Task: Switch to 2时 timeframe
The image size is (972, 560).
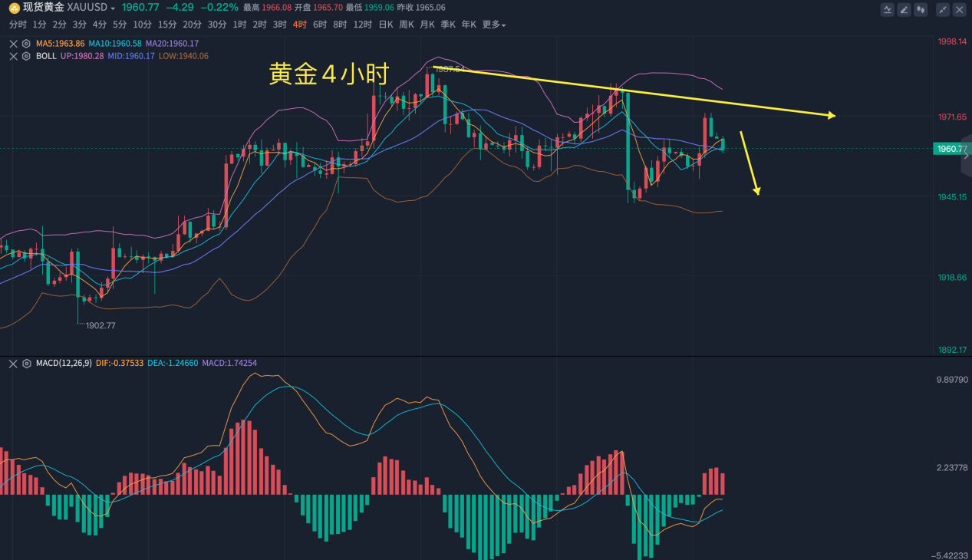Action: 259,25
